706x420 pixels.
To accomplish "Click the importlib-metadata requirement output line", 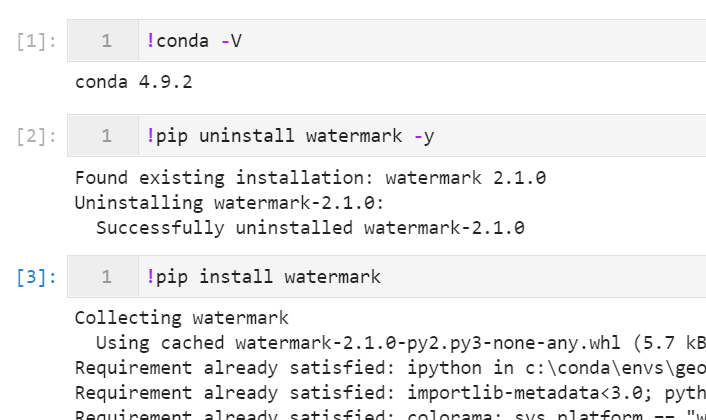I will pos(390,393).
